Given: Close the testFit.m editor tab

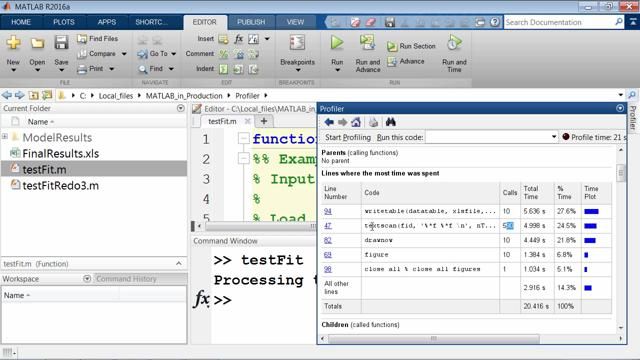Looking at the screenshot, I should click(x=247, y=121).
